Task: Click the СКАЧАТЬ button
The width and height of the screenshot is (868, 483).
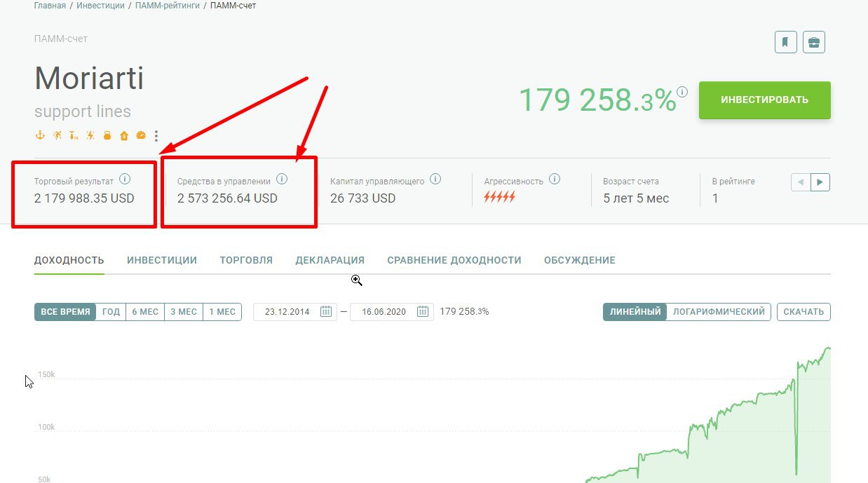Action: pyautogui.click(x=803, y=312)
